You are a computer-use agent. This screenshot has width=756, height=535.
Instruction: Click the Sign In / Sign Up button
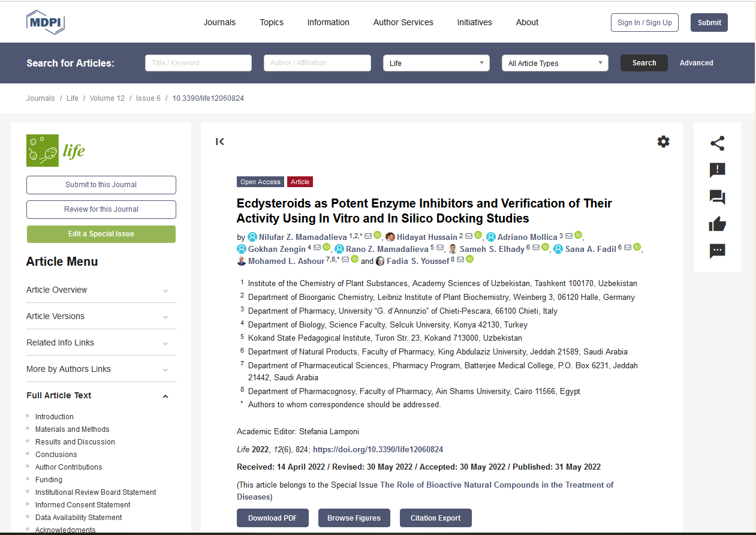click(x=644, y=22)
